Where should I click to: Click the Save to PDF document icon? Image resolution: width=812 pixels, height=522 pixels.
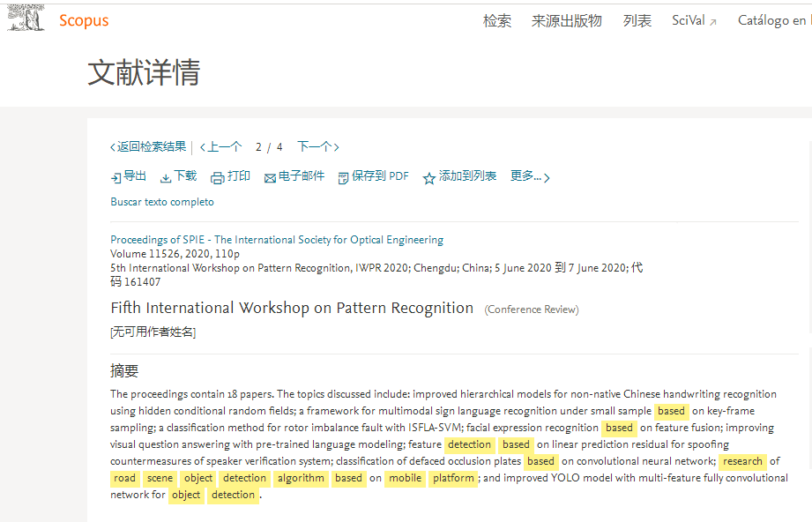(344, 177)
